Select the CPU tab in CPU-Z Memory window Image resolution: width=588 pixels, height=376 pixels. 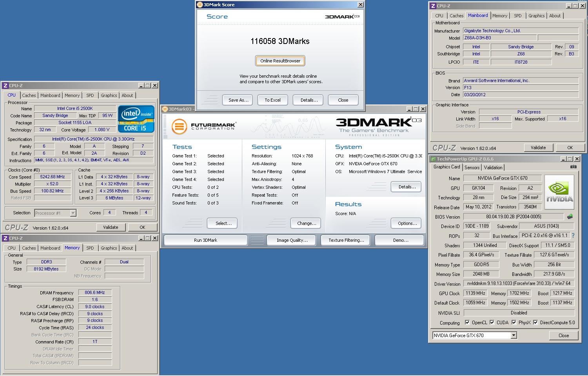coord(12,248)
